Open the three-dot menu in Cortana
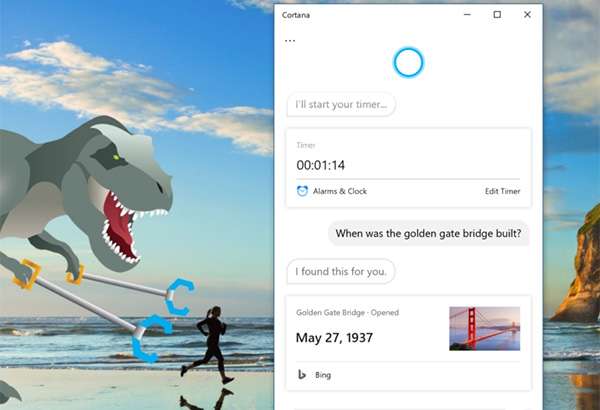Image resolution: width=600 pixels, height=410 pixels. pos(290,41)
